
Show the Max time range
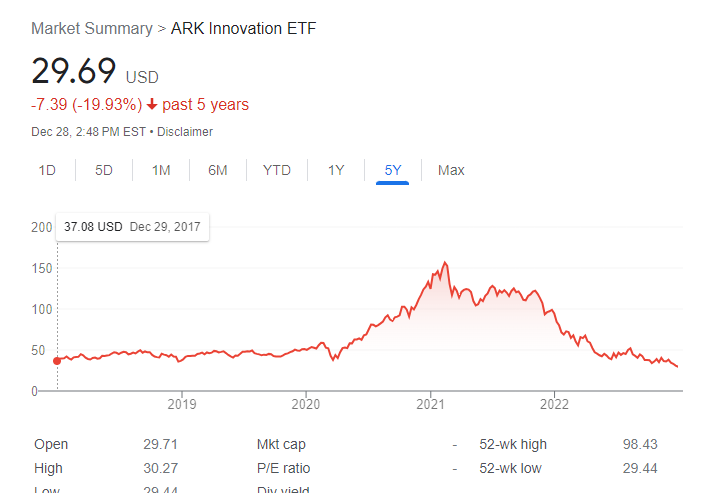pos(451,170)
